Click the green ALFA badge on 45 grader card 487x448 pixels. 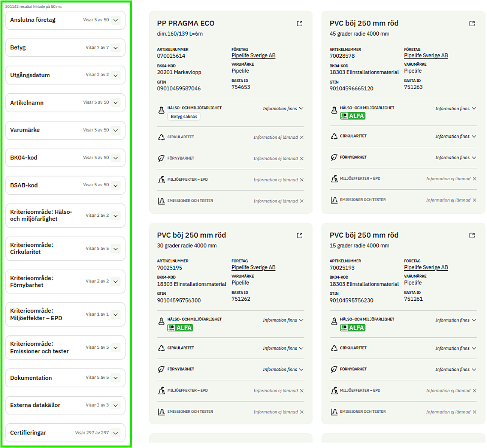(353, 116)
